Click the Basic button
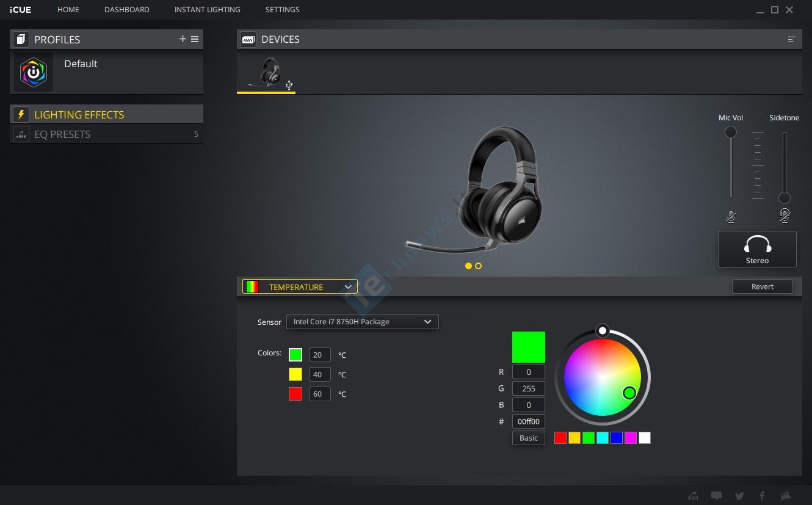This screenshot has width=812, height=505. pyautogui.click(x=528, y=438)
